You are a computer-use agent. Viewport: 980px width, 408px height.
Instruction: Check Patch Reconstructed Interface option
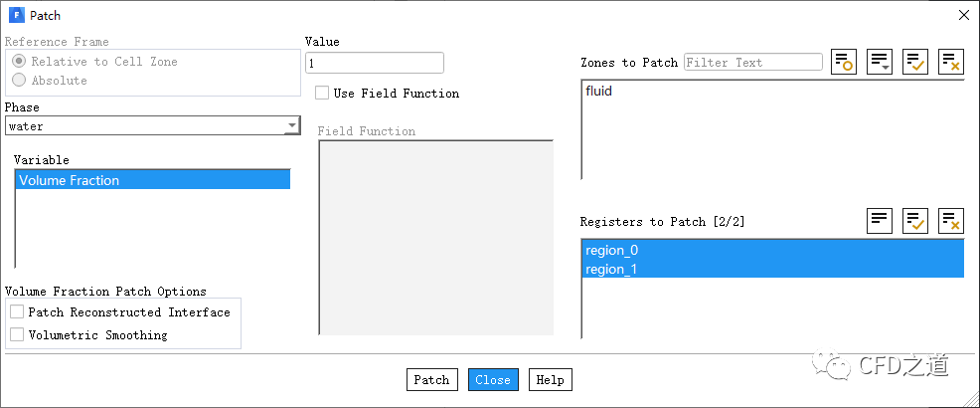tap(17, 312)
